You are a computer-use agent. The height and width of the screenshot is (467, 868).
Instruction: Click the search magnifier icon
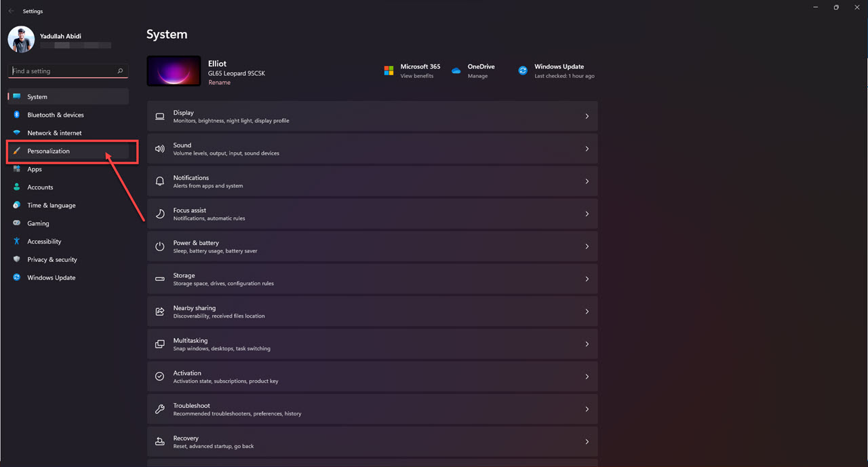tap(120, 71)
